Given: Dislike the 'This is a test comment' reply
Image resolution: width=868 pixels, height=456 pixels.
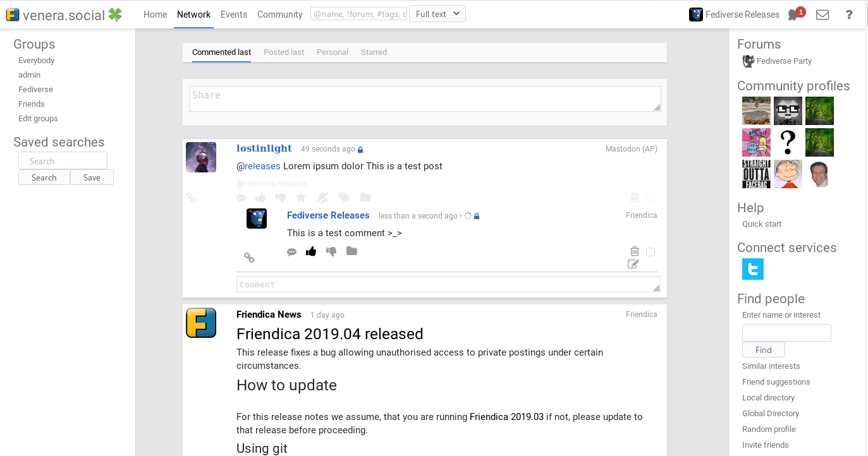Looking at the screenshot, I should pos(331,251).
